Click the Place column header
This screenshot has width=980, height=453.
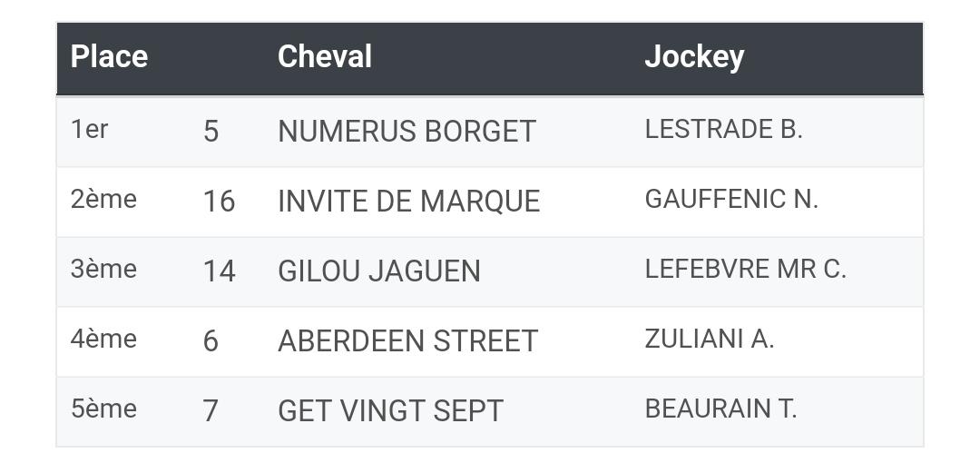pos(110,57)
